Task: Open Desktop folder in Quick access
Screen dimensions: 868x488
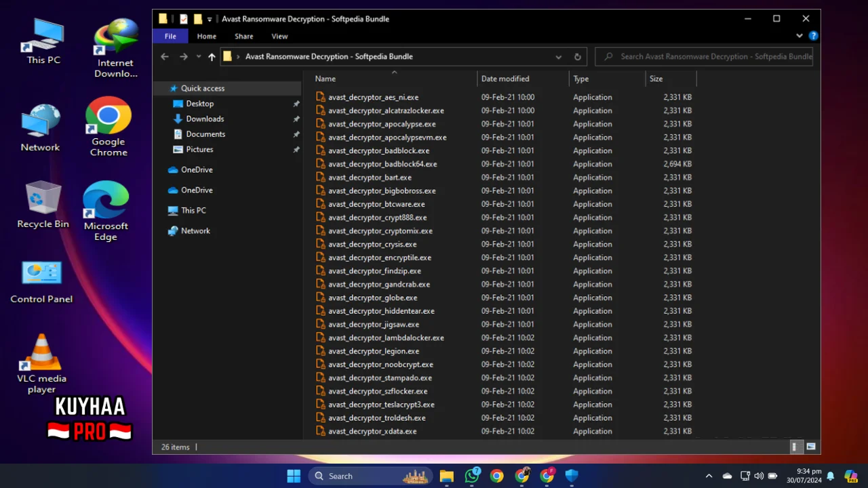Action: click(x=199, y=104)
